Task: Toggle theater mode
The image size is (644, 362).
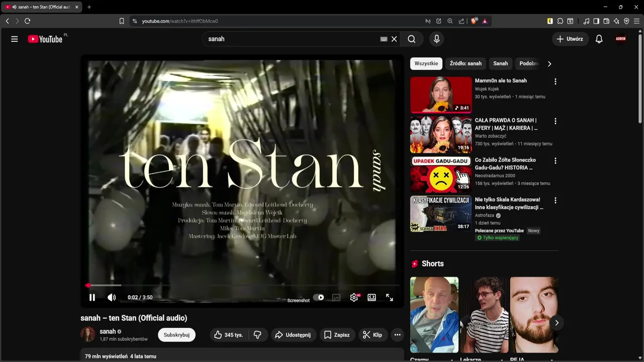Action: [372, 298]
